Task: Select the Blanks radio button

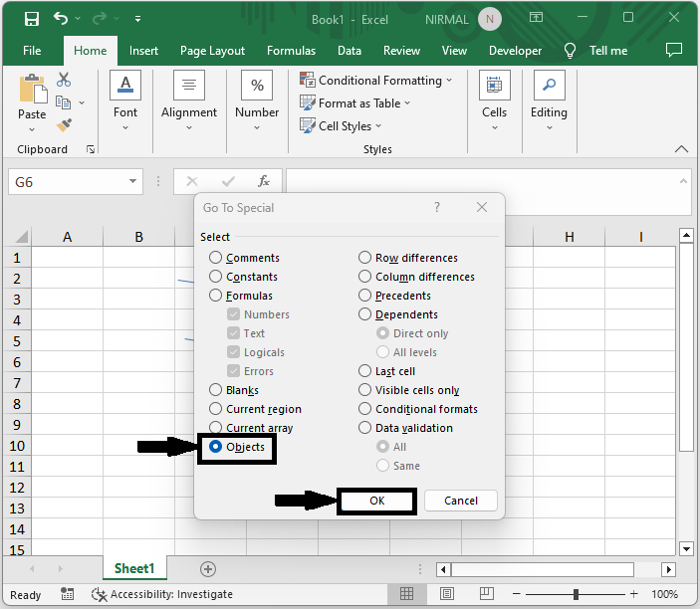Action: [x=216, y=390]
